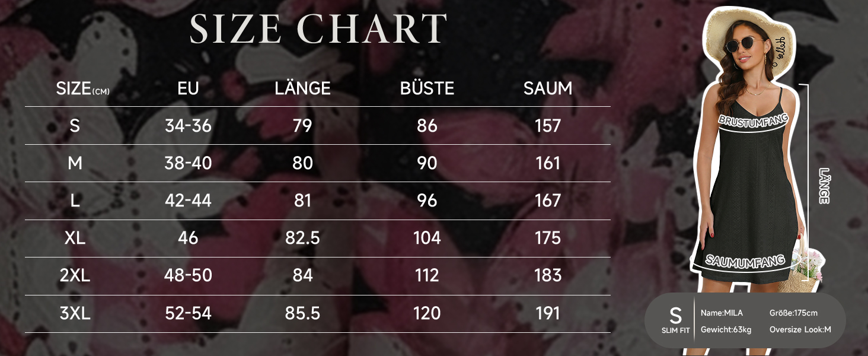
Task: Click the 82.5 length value
Action: pyautogui.click(x=302, y=238)
